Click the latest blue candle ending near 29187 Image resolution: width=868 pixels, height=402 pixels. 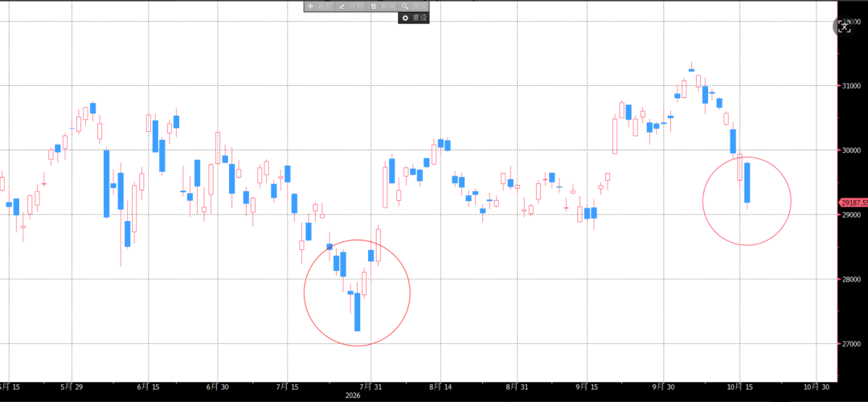[747, 183]
